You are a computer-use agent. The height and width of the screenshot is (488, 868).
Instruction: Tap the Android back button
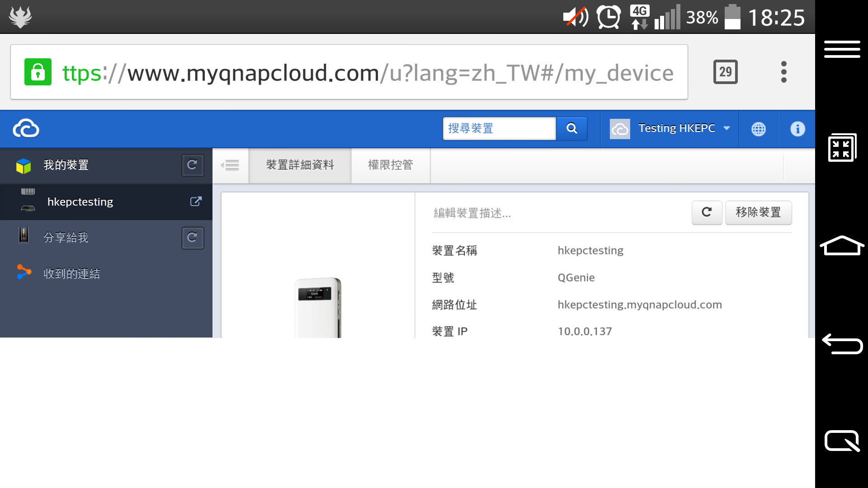point(842,344)
